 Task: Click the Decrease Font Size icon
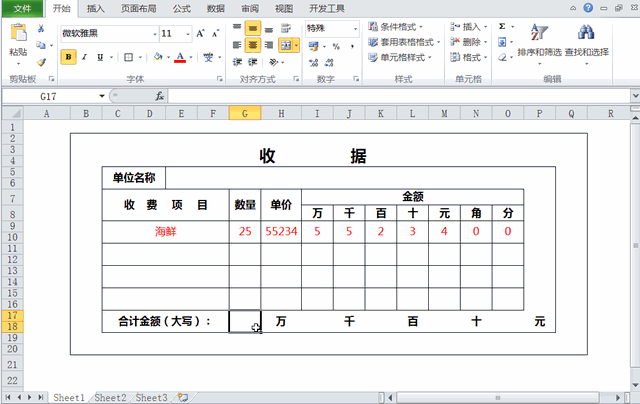(216, 33)
